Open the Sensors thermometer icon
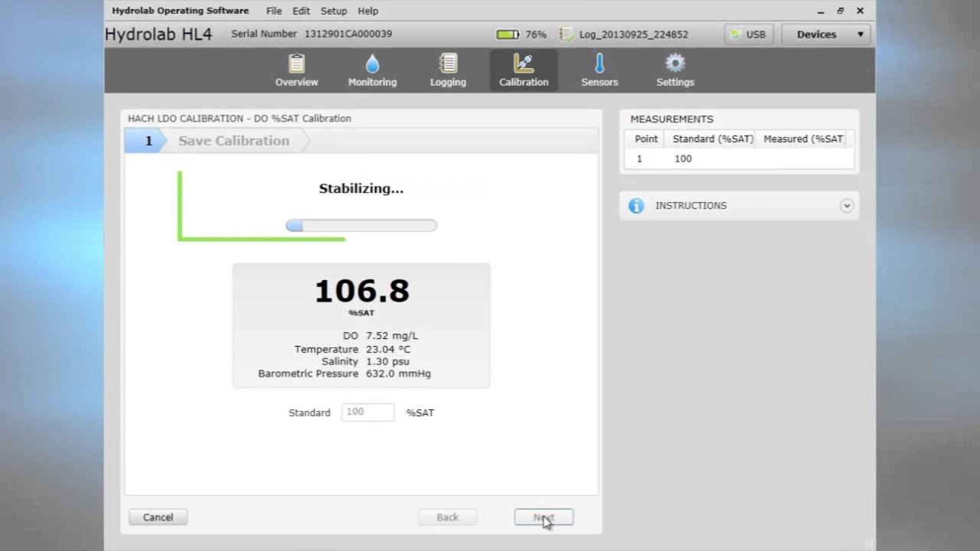The image size is (980, 551). (599, 63)
